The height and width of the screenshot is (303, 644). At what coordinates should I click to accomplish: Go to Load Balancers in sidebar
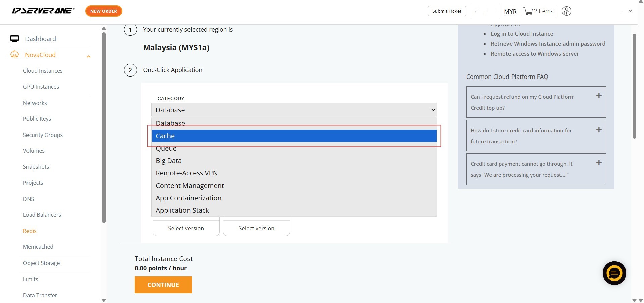pos(42,215)
